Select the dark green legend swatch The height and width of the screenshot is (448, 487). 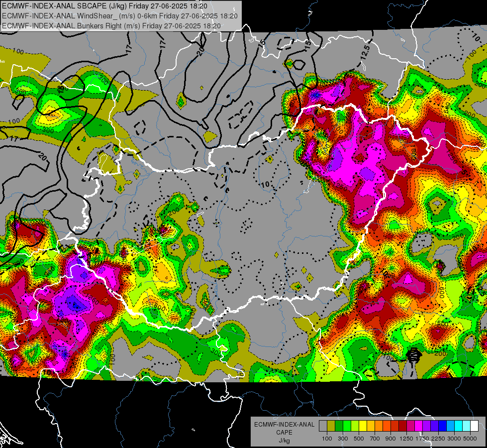point(339,426)
